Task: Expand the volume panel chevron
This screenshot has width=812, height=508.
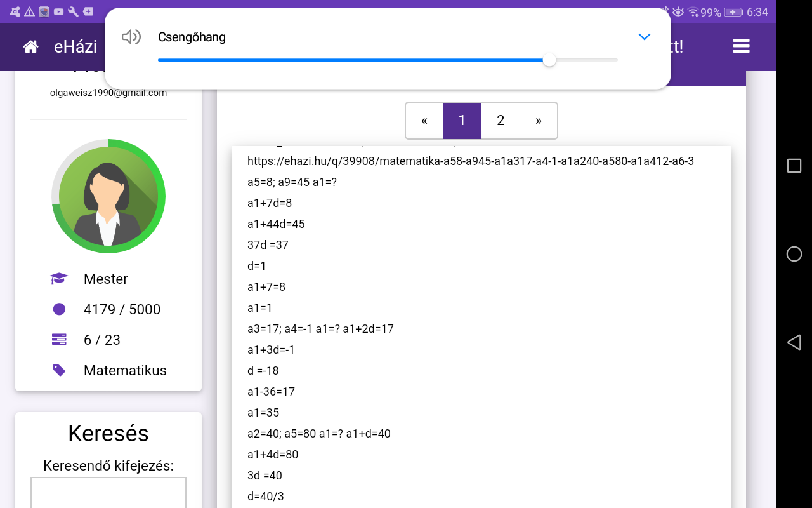Action: [644, 37]
